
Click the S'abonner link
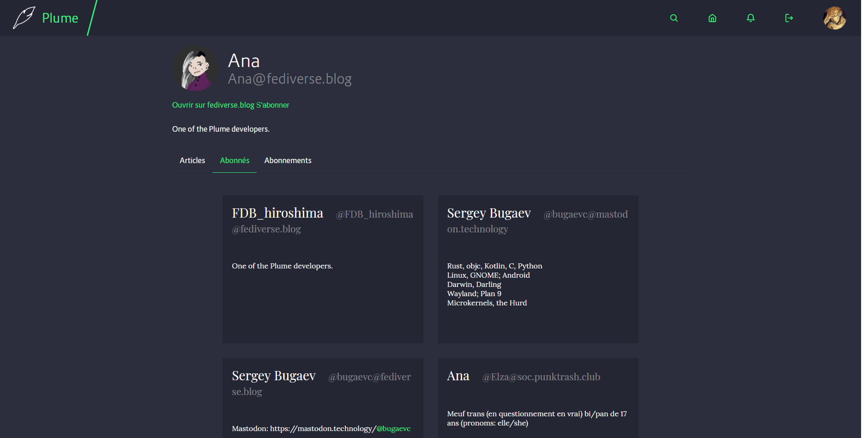[273, 105]
